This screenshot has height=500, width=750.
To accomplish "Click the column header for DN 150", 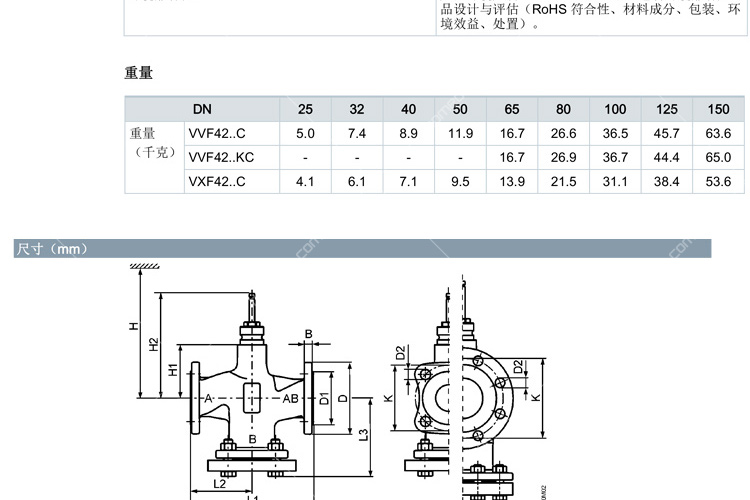I will (718, 109).
